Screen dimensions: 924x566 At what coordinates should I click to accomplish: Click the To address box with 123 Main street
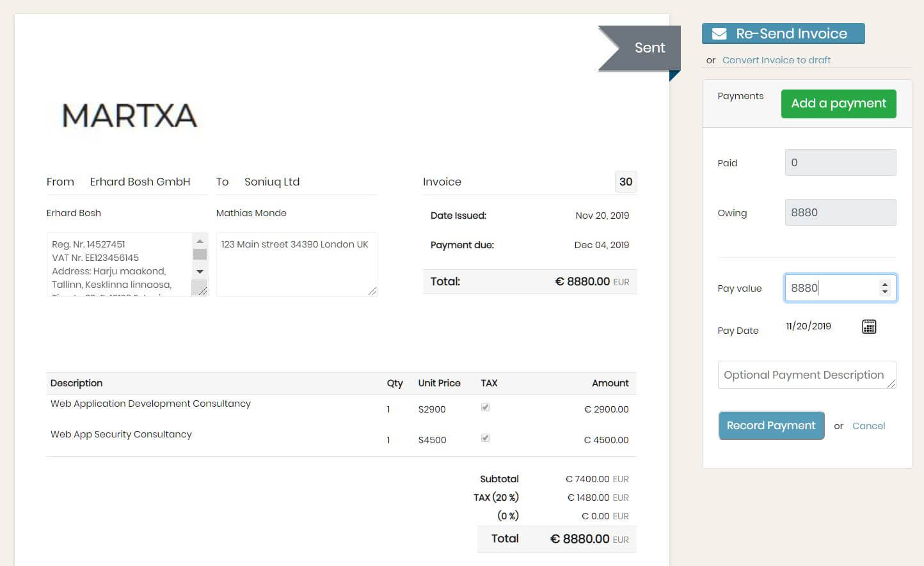tap(297, 264)
